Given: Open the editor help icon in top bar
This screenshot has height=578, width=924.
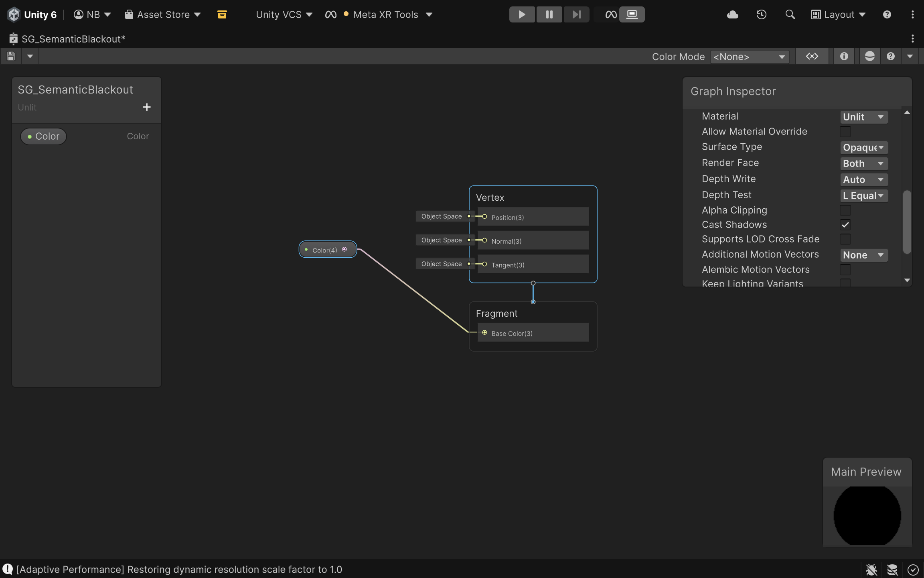Looking at the screenshot, I should 887,14.
